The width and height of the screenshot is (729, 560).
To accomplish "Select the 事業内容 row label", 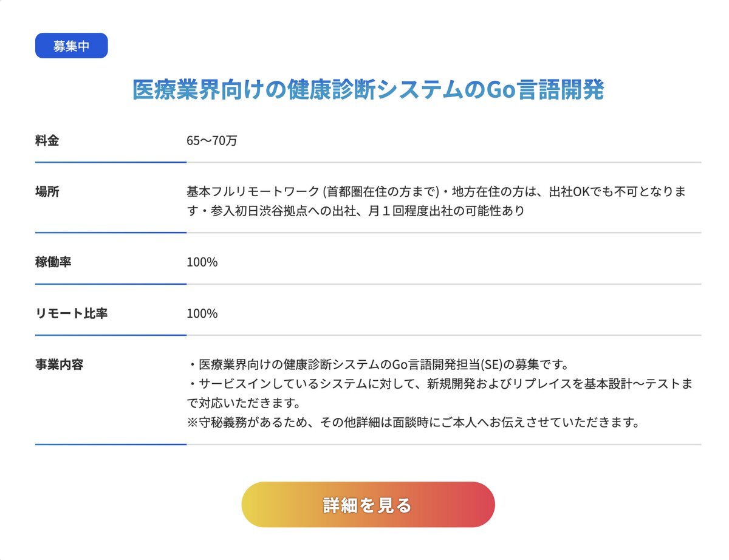I will point(60,364).
